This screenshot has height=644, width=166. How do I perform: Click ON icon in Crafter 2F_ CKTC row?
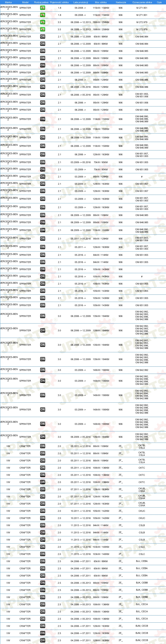[43, 482]
